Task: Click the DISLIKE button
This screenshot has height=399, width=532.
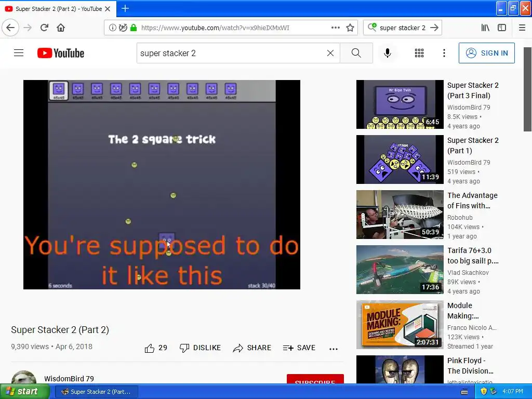Action: (200, 348)
